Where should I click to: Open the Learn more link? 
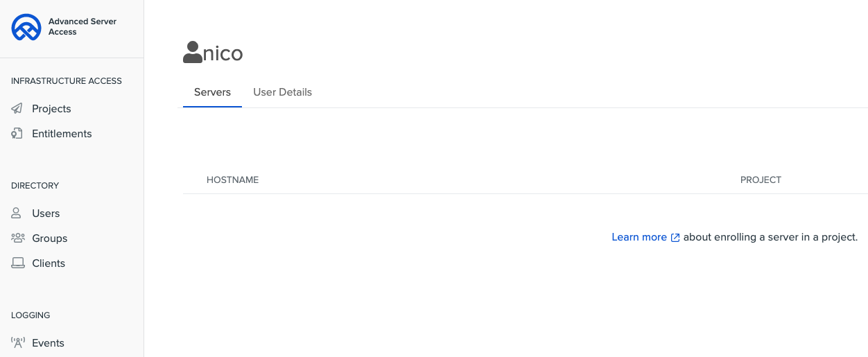pyautogui.click(x=639, y=237)
